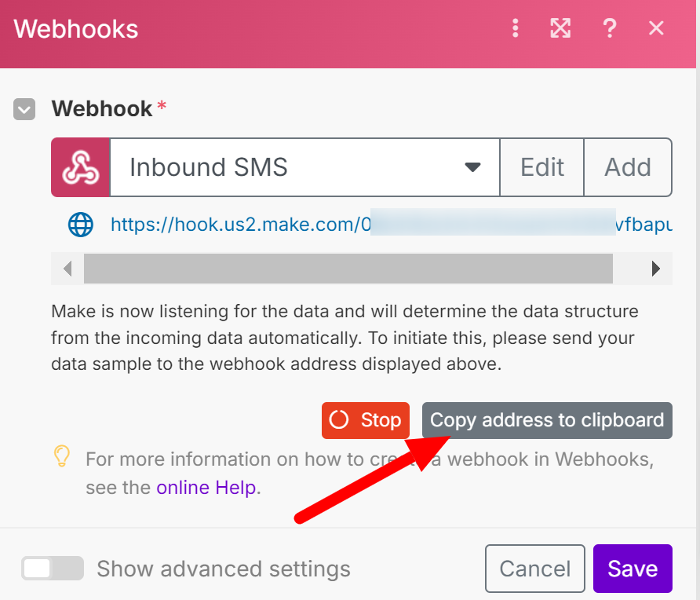Open the help question mark icon

(609, 29)
